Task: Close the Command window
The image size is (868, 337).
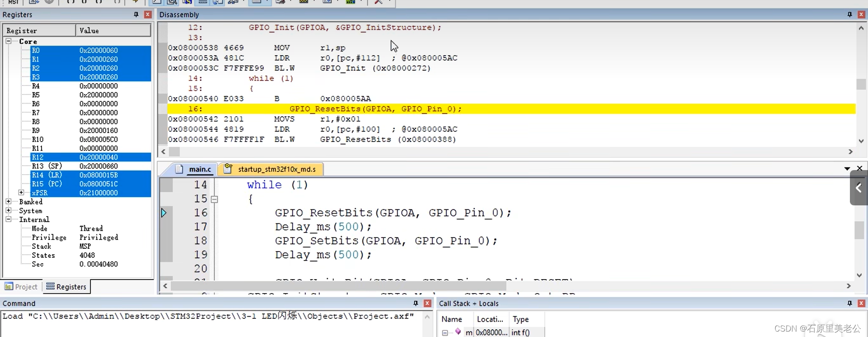Action: (427, 303)
